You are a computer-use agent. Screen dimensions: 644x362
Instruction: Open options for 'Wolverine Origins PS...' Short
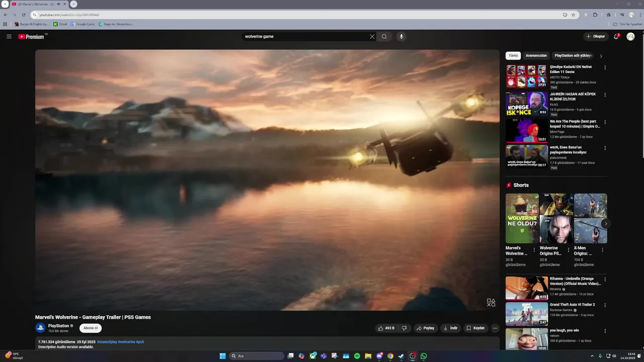(569, 250)
